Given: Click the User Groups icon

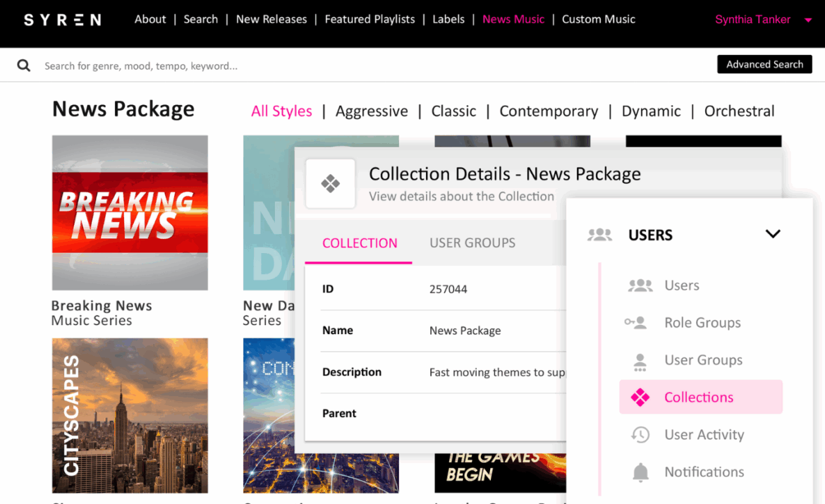Looking at the screenshot, I should click(x=640, y=361).
